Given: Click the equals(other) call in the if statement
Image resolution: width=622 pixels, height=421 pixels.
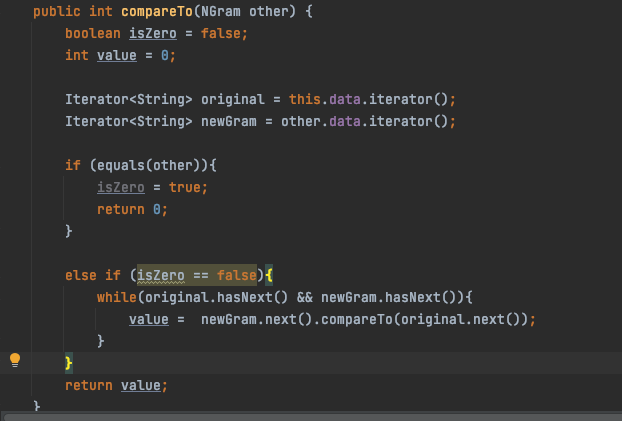Looking at the screenshot, I should pyautogui.click(x=149, y=165).
